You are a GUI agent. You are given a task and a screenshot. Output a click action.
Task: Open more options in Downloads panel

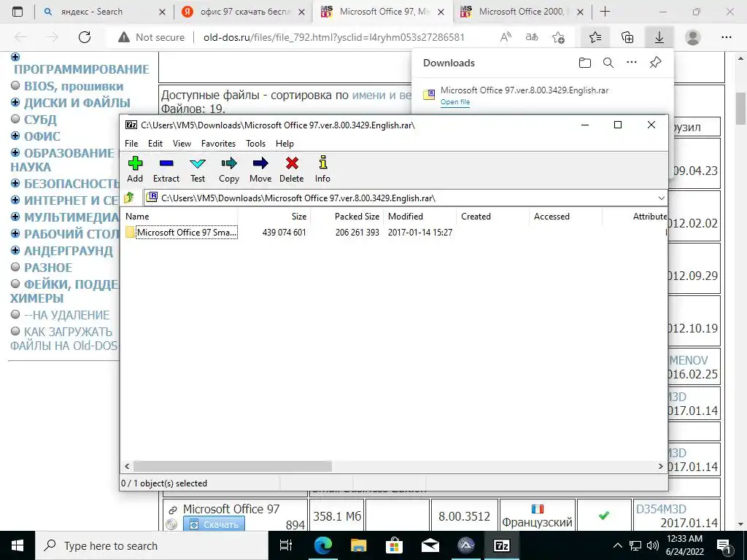tap(632, 63)
